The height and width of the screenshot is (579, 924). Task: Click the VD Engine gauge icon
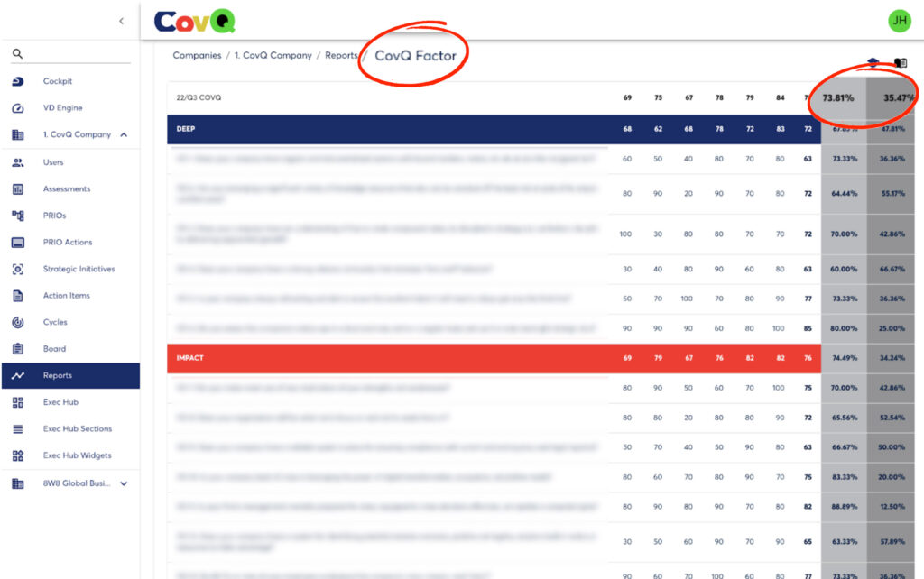(x=18, y=108)
